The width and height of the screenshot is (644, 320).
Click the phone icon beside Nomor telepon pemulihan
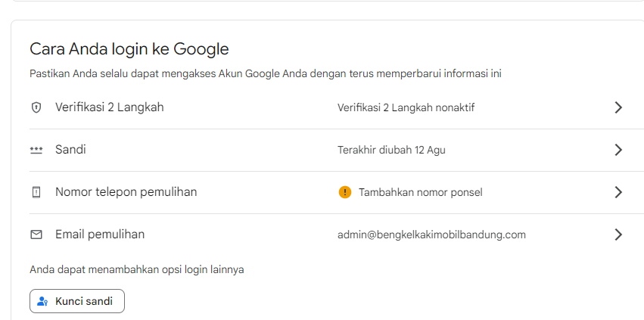click(36, 192)
